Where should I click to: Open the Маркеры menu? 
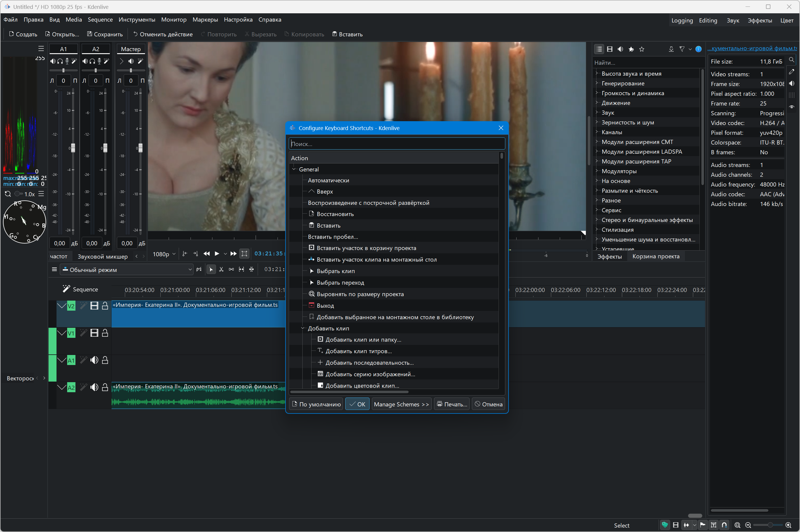click(x=205, y=20)
